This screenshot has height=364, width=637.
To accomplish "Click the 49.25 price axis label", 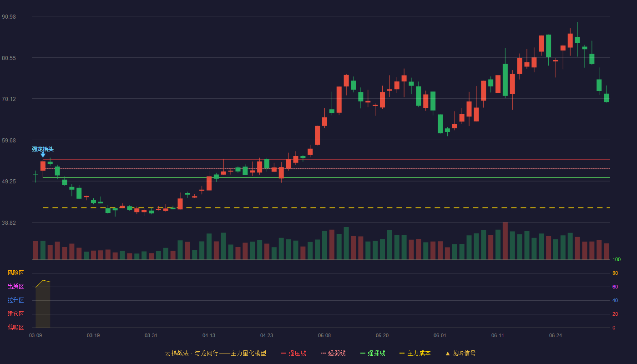I will [x=9, y=181].
